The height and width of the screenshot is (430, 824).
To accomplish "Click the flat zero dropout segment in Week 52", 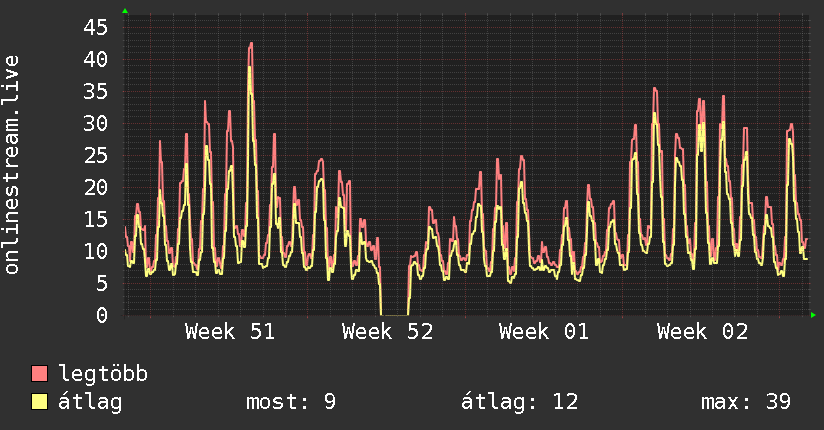I will pos(395,315).
